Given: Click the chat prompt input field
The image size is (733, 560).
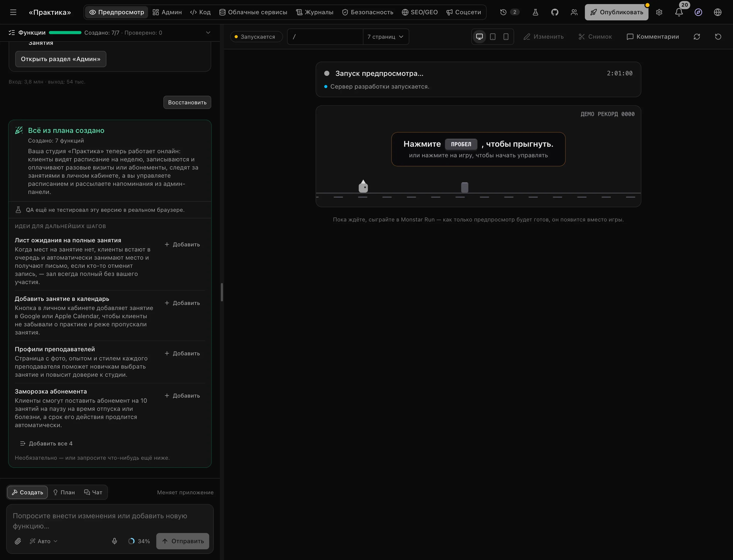Looking at the screenshot, I should pyautogui.click(x=110, y=521).
